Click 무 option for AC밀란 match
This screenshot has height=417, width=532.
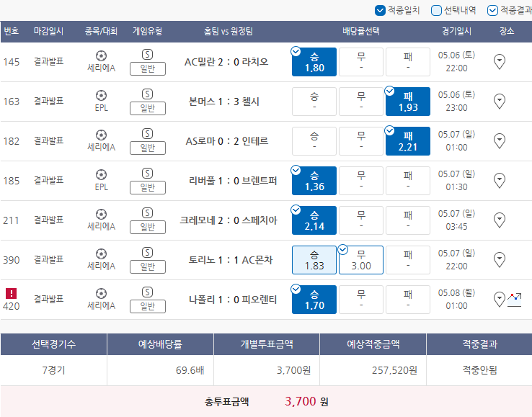pyautogui.click(x=361, y=62)
